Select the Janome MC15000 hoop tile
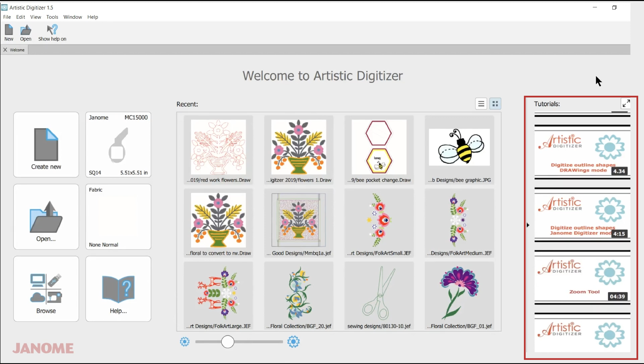The image size is (644, 364). tap(118, 144)
